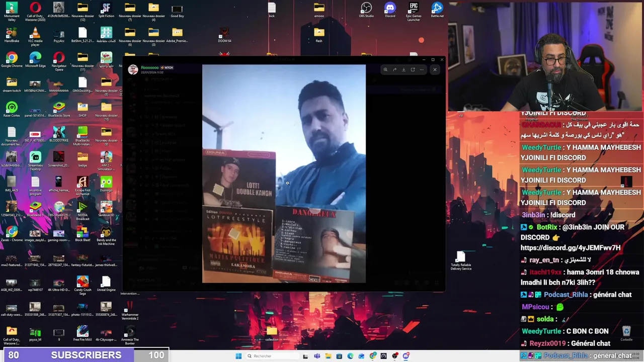Open the emooo folder
This screenshot has width=644, height=362.
(319, 10)
